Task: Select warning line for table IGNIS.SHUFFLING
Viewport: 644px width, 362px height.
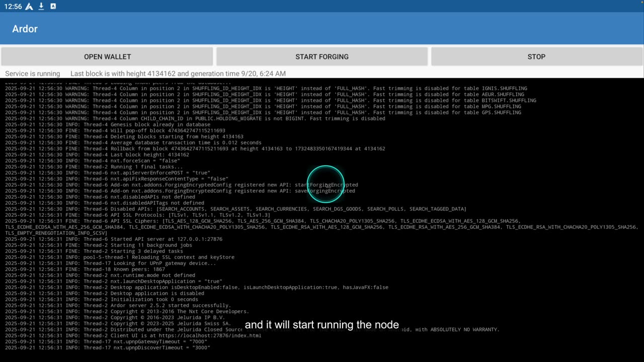Action: click(266, 88)
